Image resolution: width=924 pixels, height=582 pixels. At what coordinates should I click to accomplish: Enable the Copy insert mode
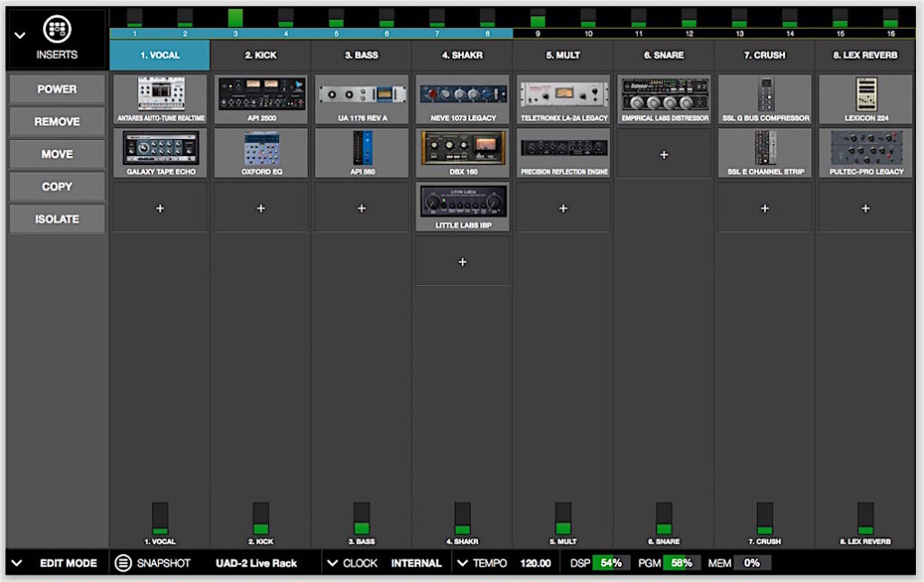(x=57, y=186)
